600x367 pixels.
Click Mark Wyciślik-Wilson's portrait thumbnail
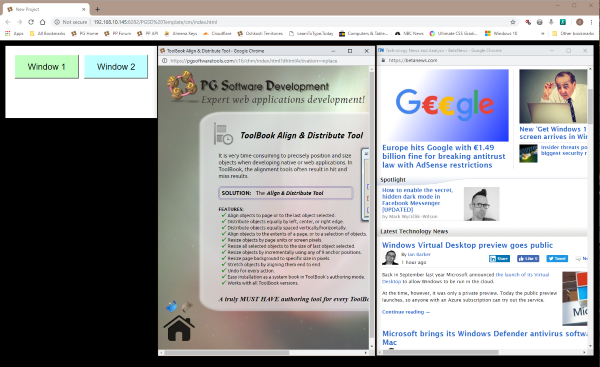(x=481, y=204)
